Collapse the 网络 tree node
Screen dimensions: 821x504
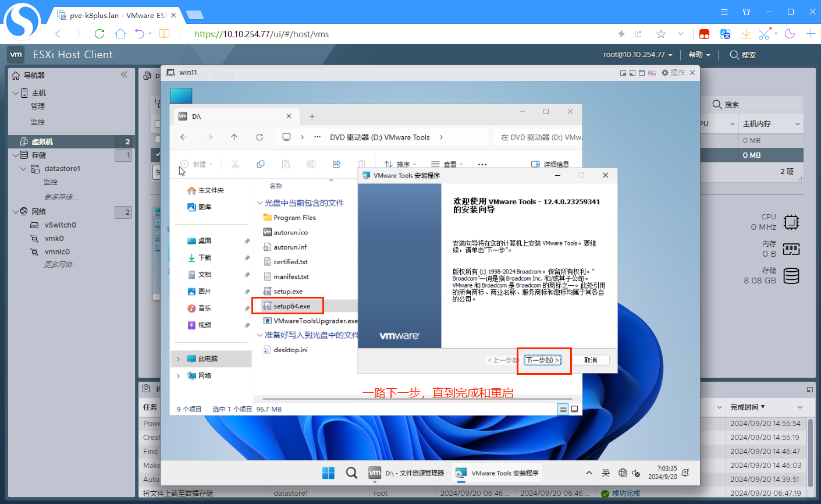[15, 212]
